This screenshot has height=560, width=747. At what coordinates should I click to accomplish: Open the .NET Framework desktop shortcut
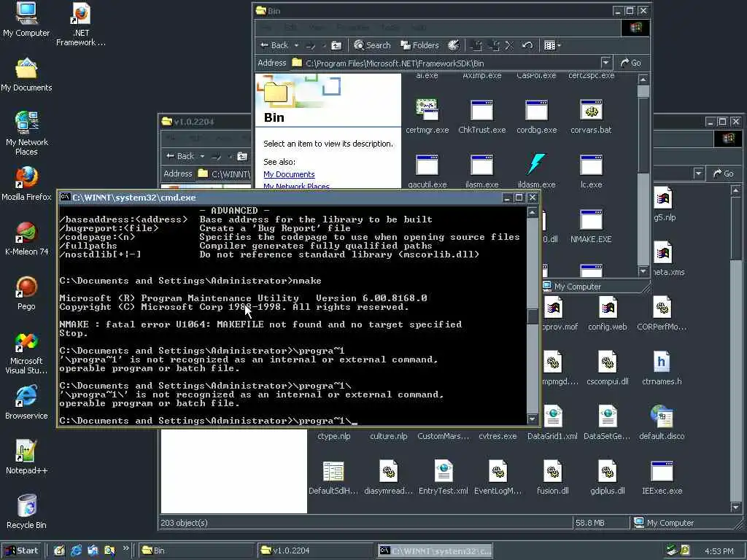click(x=80, y=24)
